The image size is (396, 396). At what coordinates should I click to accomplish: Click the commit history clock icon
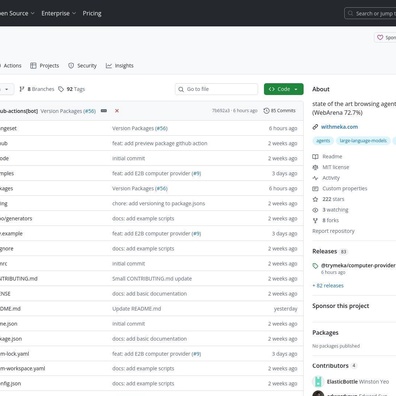[x=266, y=111]
